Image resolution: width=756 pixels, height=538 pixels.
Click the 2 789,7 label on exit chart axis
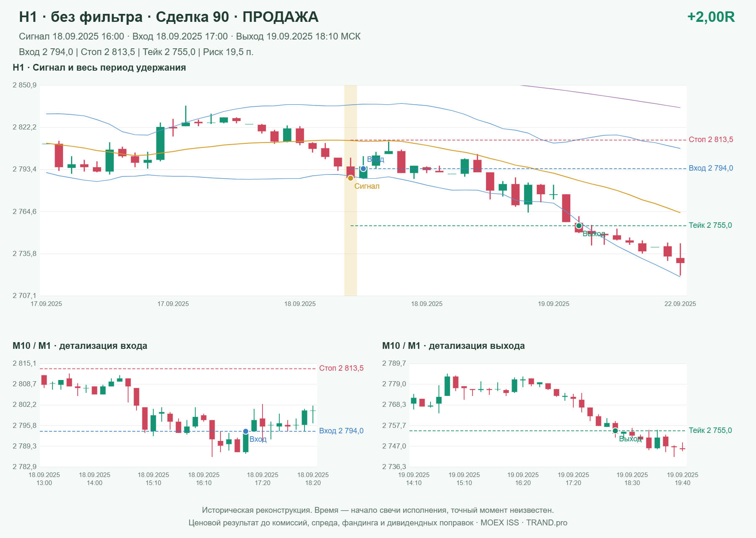pos(394,364)
